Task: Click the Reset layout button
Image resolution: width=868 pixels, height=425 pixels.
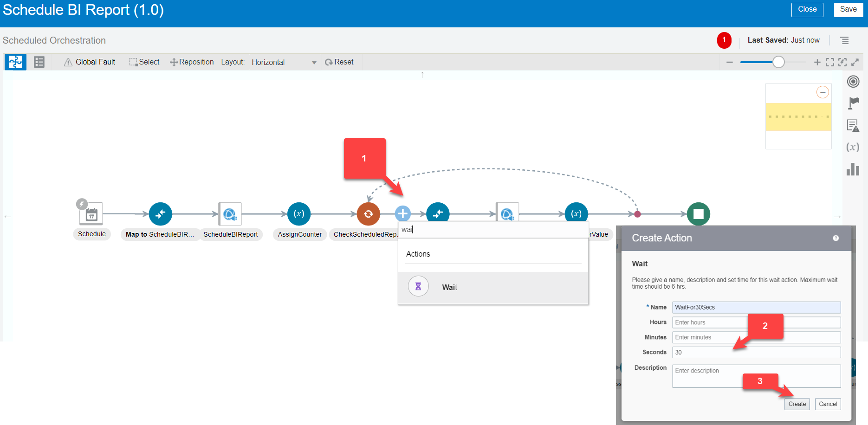Action: pyautogui.click(x=339, y=62)
